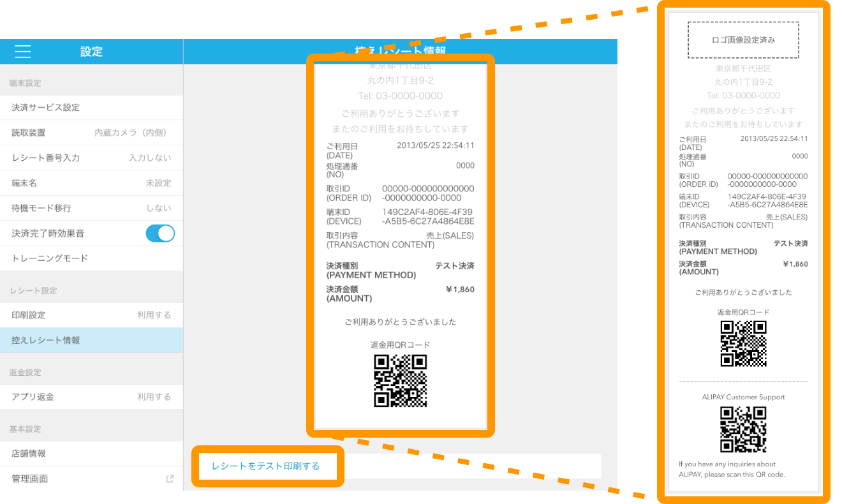Toggle the 決済完了時効果音 switch
This screenshot has height=504, width=842.
pos(160,233)
